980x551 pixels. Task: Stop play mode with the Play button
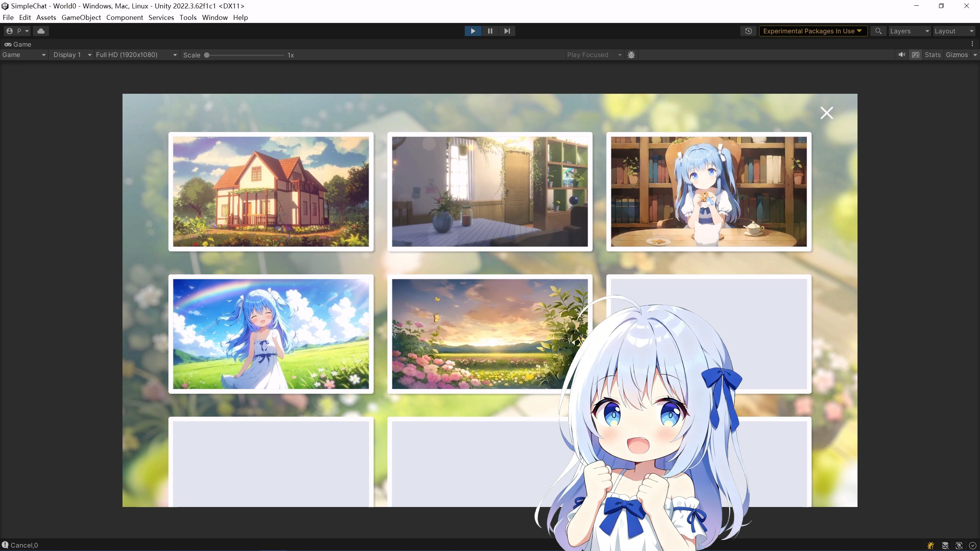click(x=473, y=31)
